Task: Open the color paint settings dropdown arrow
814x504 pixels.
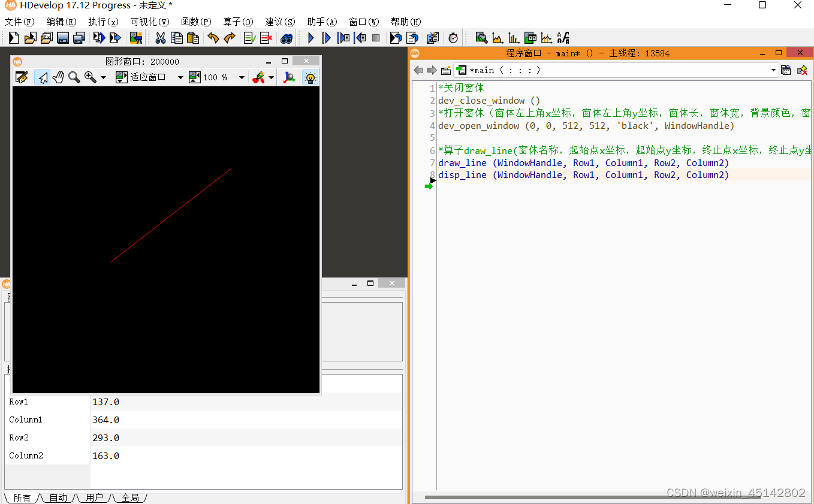Action: pos(271,77)
